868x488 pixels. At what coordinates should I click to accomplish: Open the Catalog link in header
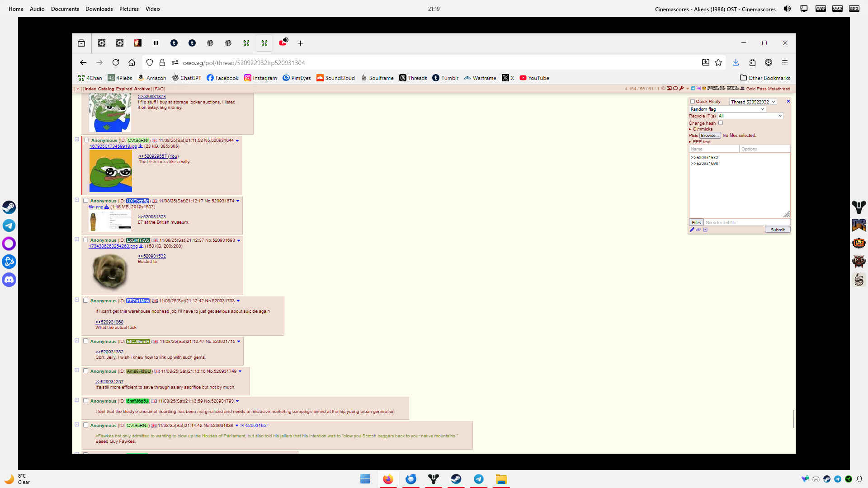coord(106,89)
